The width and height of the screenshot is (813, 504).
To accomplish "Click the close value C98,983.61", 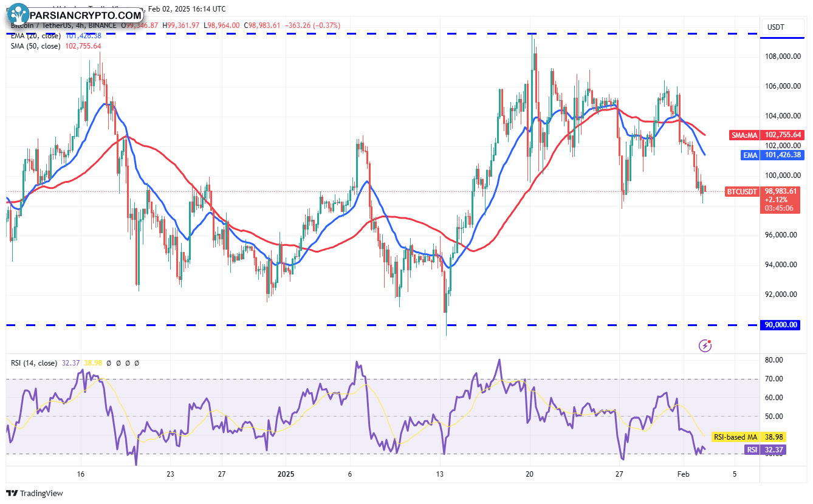I will (262, 26).
